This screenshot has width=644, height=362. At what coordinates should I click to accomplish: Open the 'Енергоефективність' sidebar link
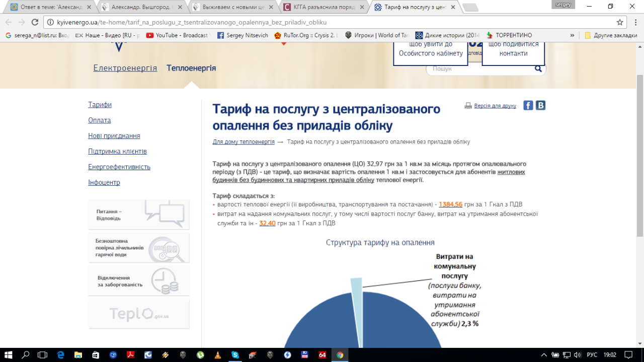pos(119,167)
